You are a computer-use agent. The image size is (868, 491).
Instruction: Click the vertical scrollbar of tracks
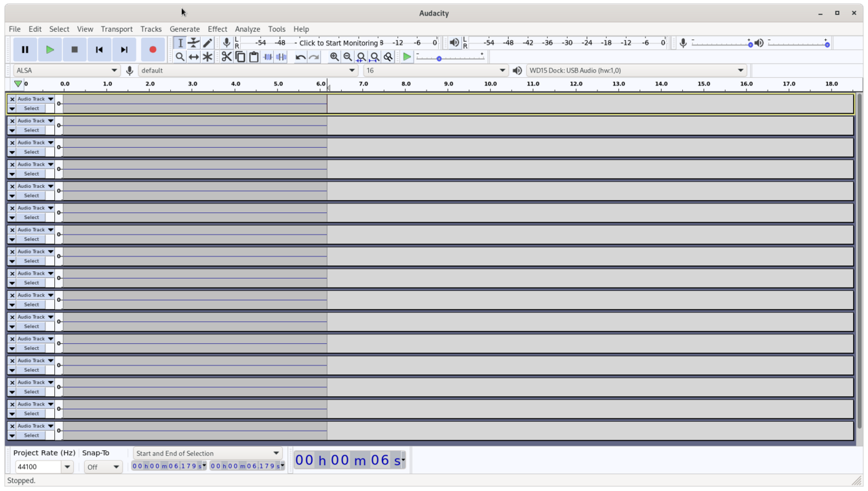[860, 261]
